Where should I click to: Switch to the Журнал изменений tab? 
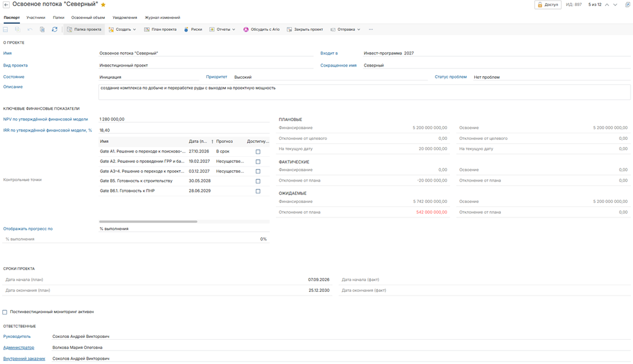pyautogui.click(x=162, y=18)
